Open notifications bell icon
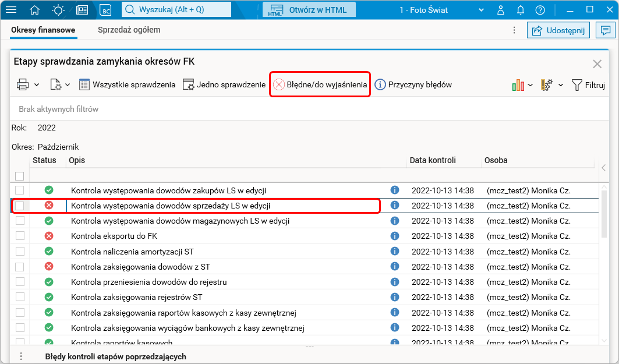619x364 pixels. [x=521, y=10]
